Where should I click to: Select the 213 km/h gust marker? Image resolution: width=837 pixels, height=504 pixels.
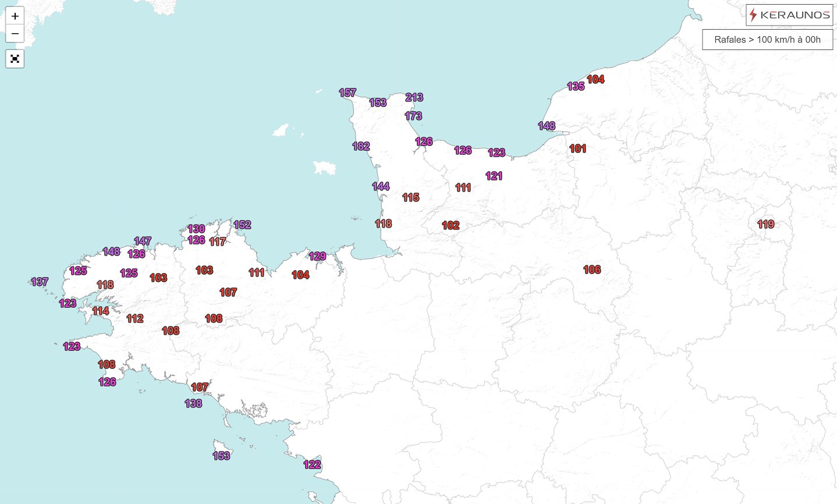click(x=414, y=98)
